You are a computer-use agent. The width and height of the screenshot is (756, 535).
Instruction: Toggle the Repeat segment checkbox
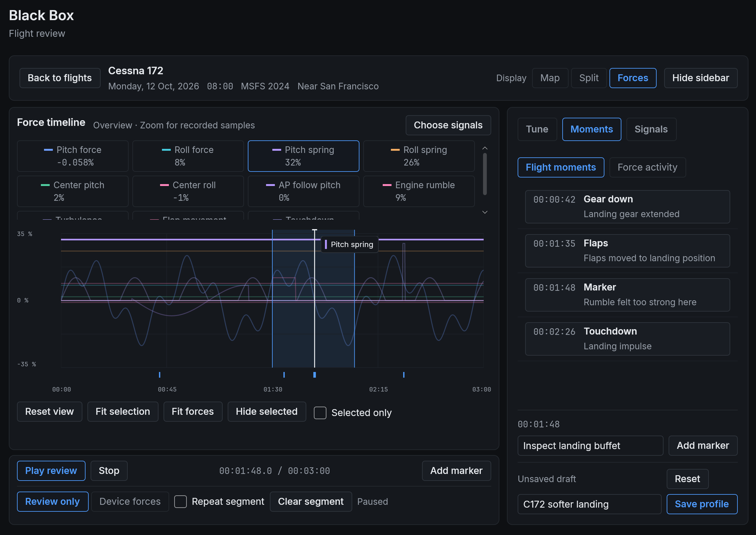point(181,501)
